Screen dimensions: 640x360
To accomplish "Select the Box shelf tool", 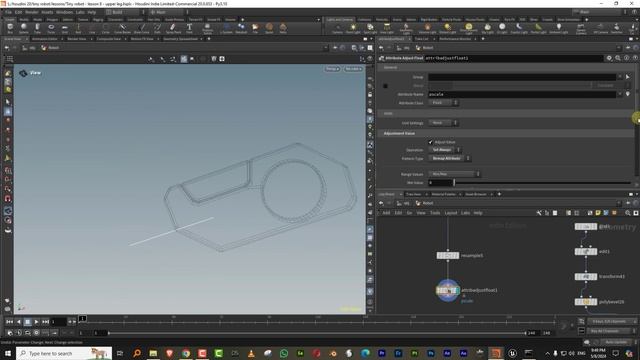I will [10, 28].
